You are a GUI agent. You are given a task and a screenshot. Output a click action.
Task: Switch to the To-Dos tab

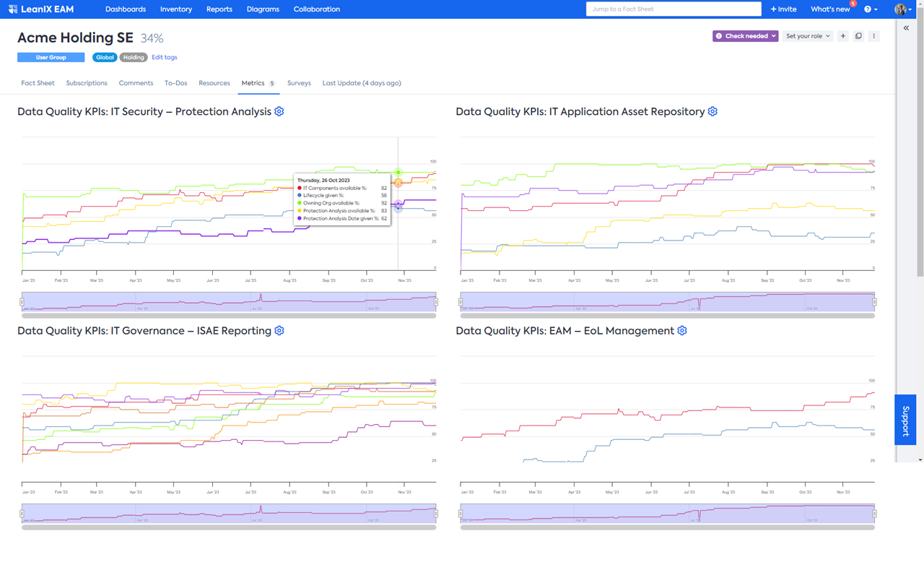click(x=175, y=83)
